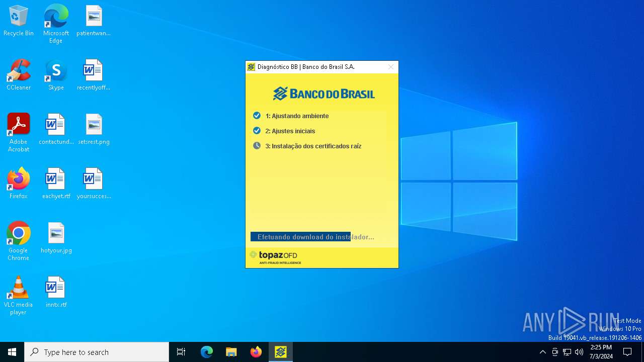Open the clock showing 2:25 PM

click(x=601, y=352)
